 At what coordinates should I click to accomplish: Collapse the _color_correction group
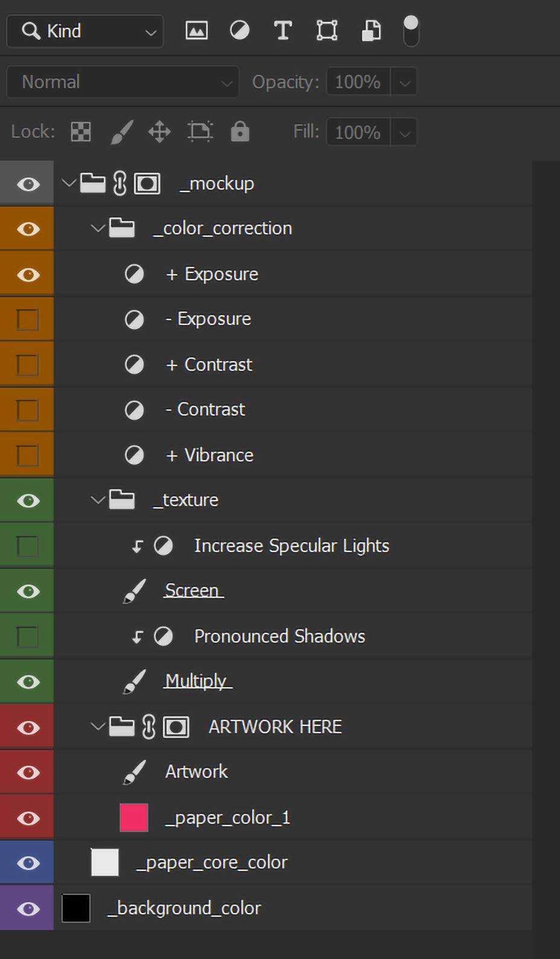coord(97,228)
